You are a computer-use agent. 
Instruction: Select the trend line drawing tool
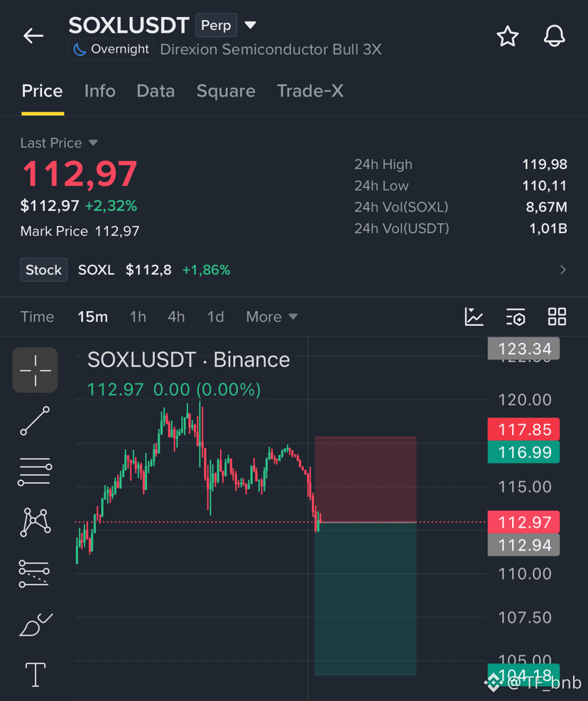[35, 420]
